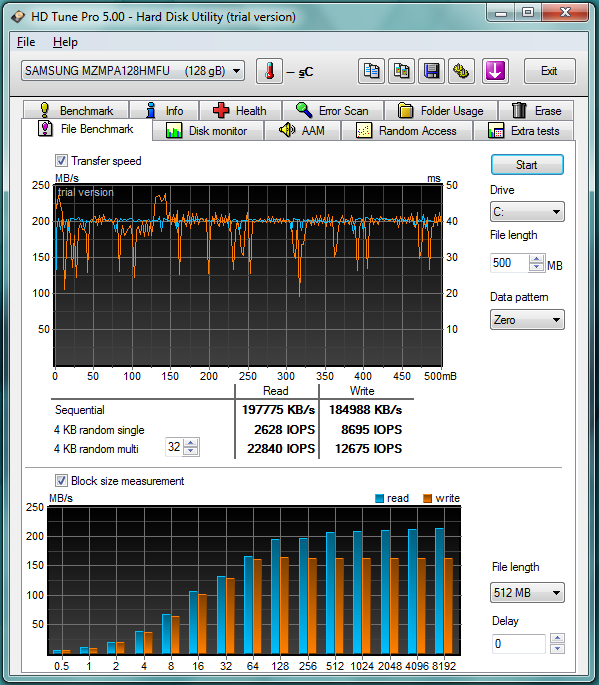Click the copy text to clipboard icon
The height and width of the screenshot is (685, 599).
[371, 71]
